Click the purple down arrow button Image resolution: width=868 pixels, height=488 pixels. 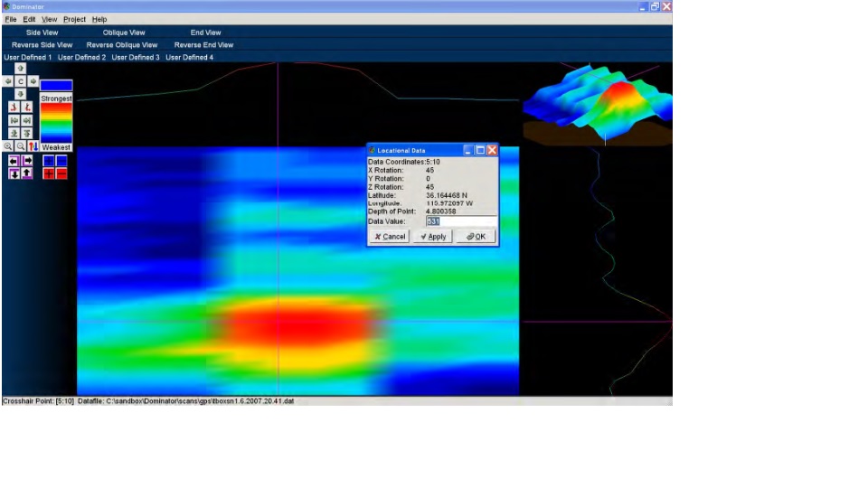(x=14, y=174)
